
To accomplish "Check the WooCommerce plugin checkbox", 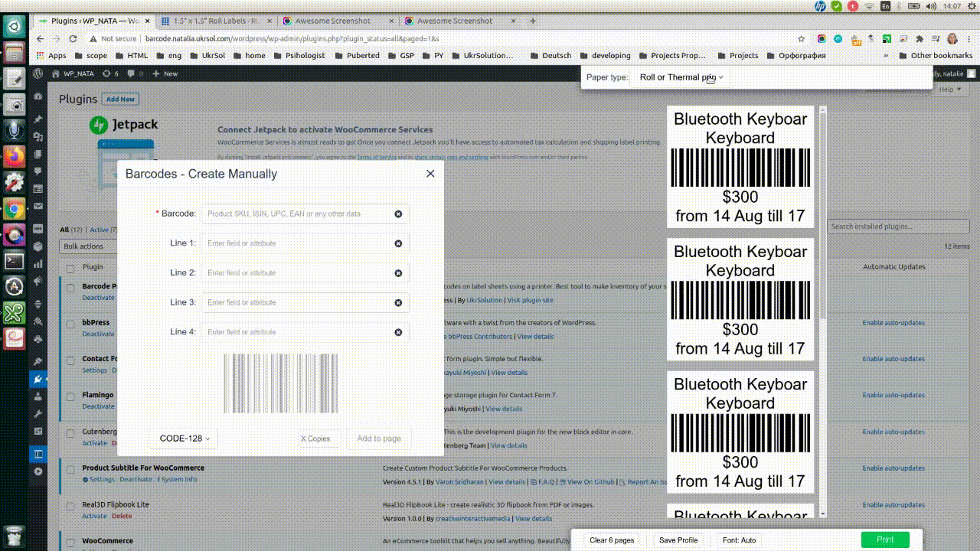I will 70,542.
